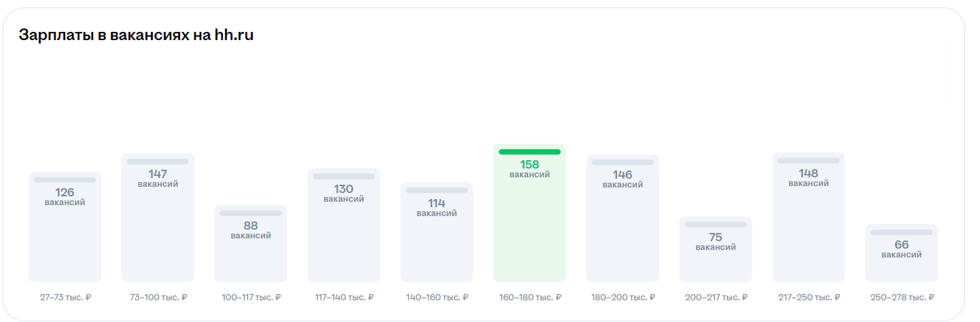Click the bar with 114 вакансий
980x322 pixels.
click(437, 232)
